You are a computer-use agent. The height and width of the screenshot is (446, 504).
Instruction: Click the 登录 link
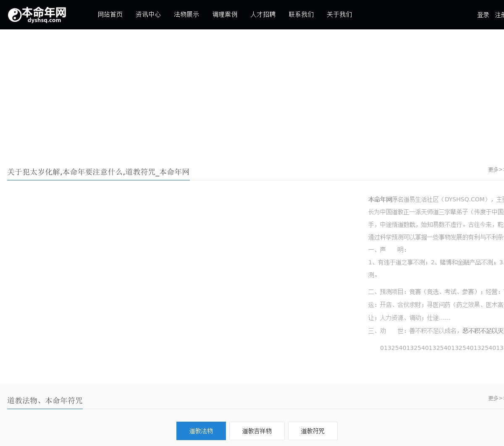pyautogui.click(x=483, y=15)
